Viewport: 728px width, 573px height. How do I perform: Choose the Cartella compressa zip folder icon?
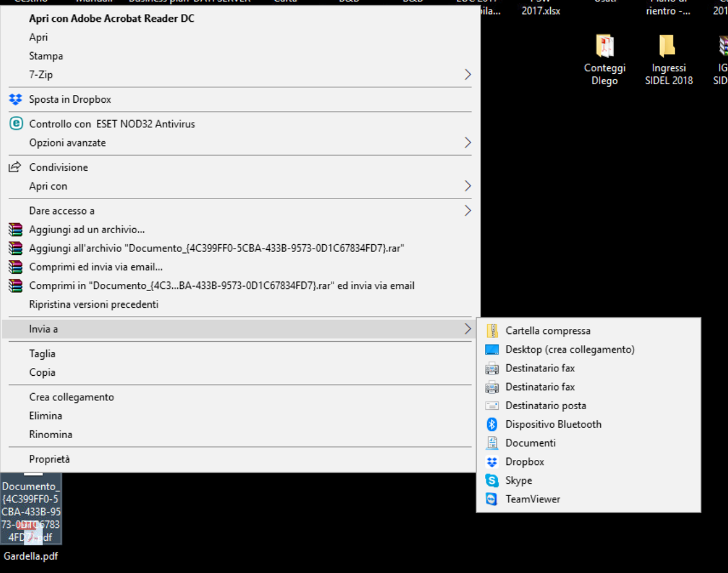[x=492, y=331]
